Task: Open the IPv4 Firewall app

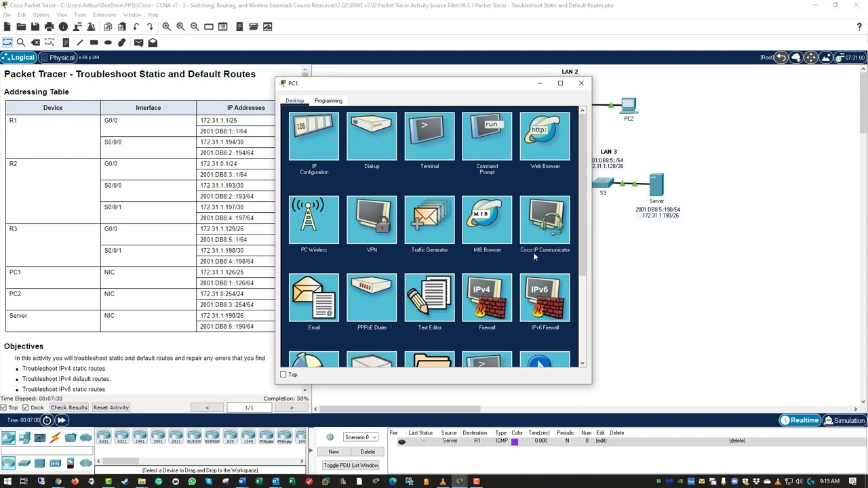Action: point(487,298)
